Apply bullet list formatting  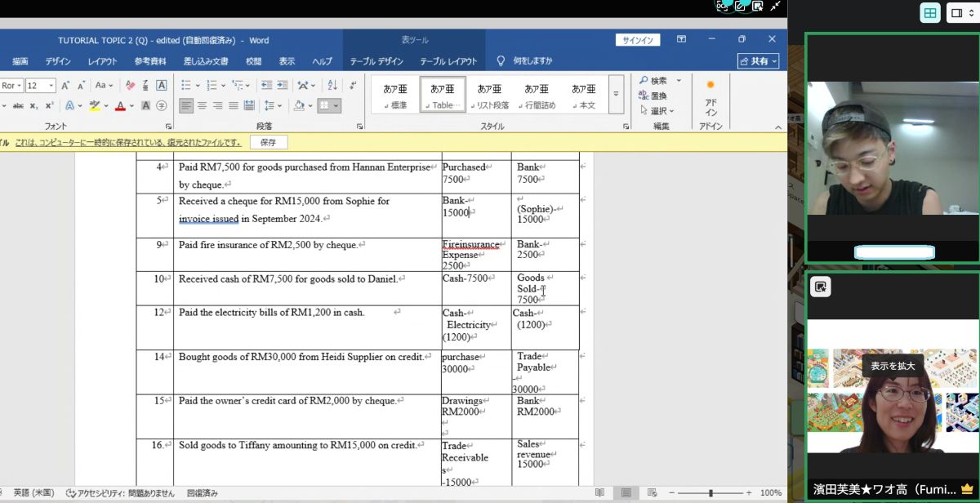click(185, 86)
